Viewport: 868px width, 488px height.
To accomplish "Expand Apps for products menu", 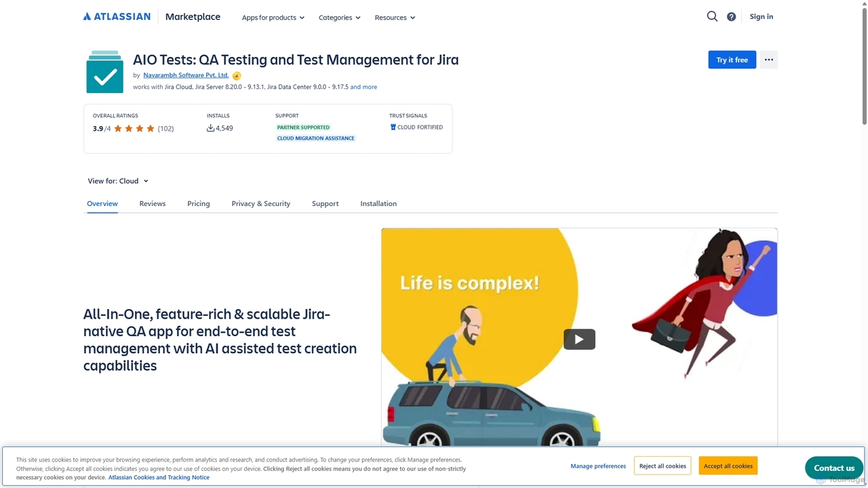I will (273, 18).
